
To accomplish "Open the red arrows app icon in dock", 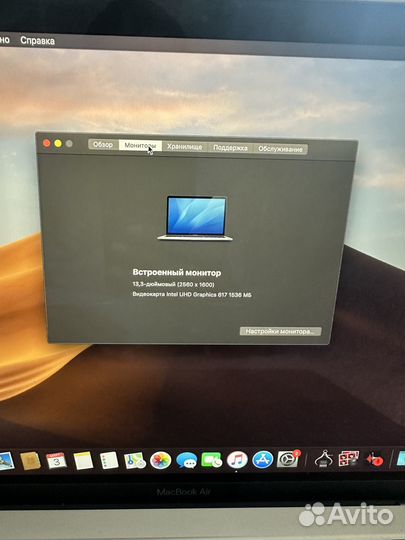I will (375, 459).
